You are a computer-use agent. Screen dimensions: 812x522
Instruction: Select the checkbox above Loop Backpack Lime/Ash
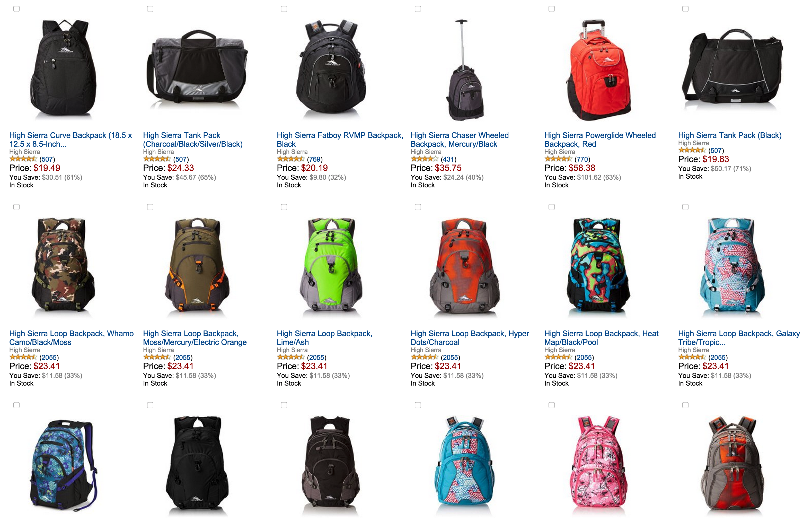click(284, 207)
